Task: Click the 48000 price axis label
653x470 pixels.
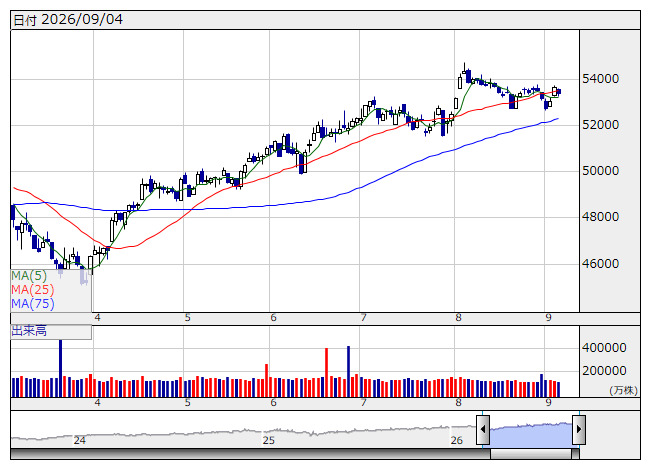Action: 600,217
